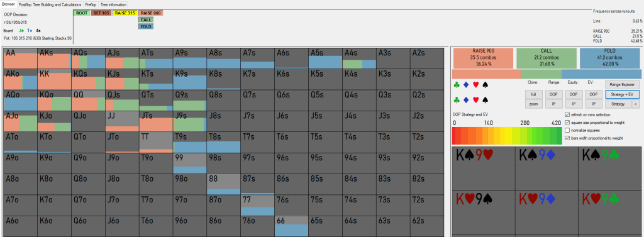Viewport: 644px width, 237px height.
Task: Select the club suit in the bottom suit row
Action: click(x=457, y=100)
